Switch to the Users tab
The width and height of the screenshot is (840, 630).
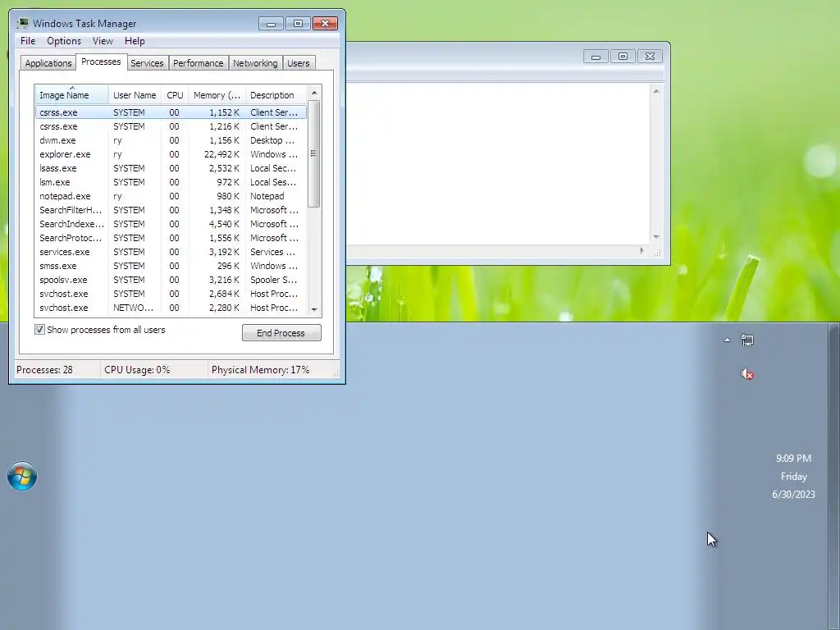[298, 62]
